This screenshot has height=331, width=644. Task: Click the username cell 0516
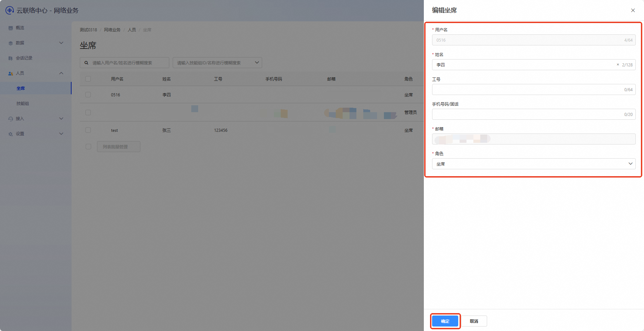116,95
